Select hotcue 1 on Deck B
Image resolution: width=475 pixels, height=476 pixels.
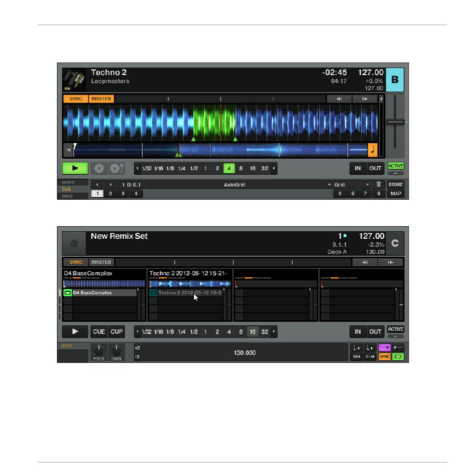click(97, 194)
